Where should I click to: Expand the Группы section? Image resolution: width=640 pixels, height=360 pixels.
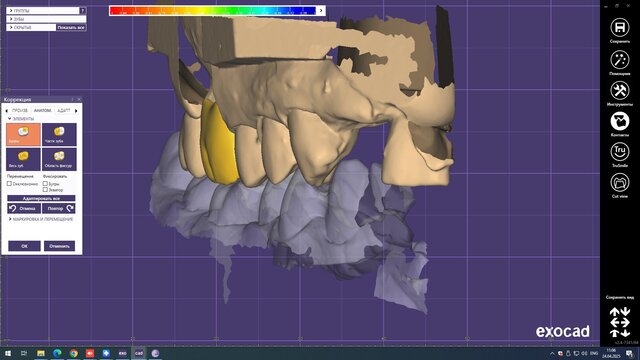pos(11,11)
